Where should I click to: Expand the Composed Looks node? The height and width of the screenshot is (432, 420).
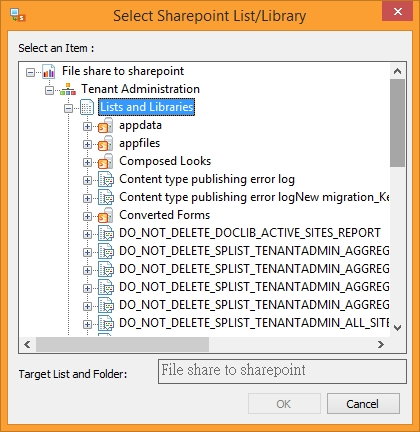coord(87,162)
